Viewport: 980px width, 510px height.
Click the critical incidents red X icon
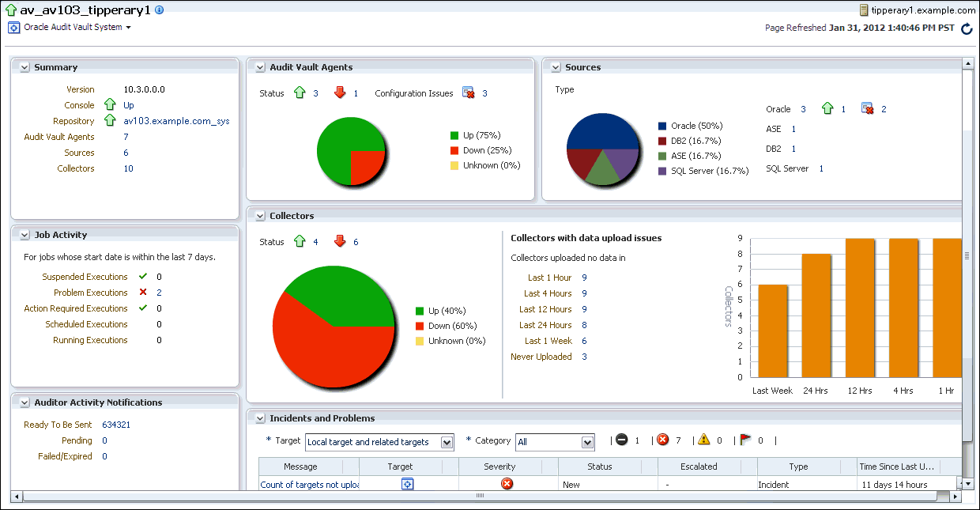[x=662, y=440]
